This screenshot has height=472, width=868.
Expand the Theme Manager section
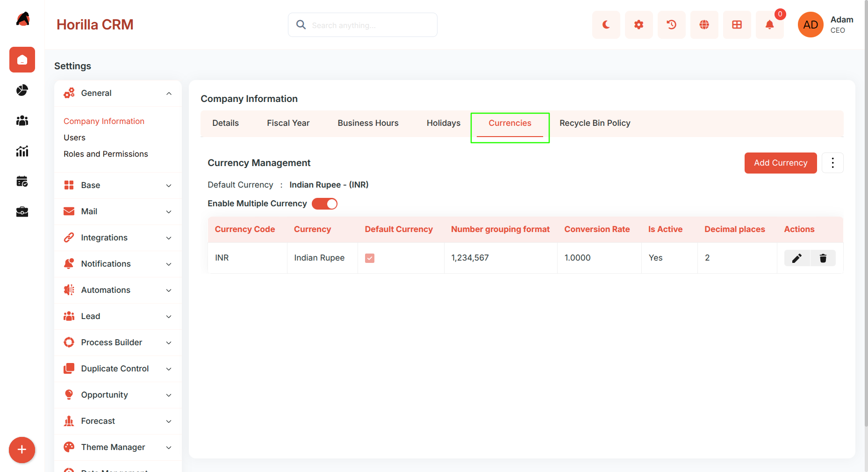pos(118,447)
